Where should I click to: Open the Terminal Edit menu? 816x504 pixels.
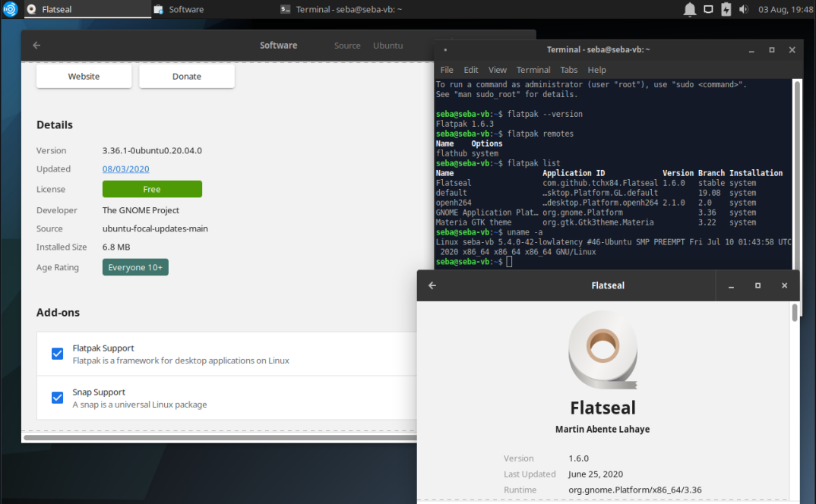pyautogui.click(x=471, y=70)
